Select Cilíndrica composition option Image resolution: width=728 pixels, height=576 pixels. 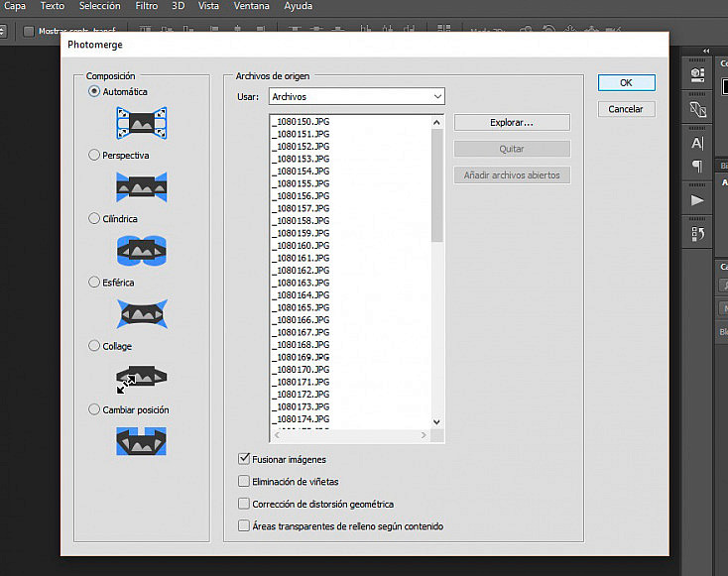pyautogui.click(x=94, y=218)
